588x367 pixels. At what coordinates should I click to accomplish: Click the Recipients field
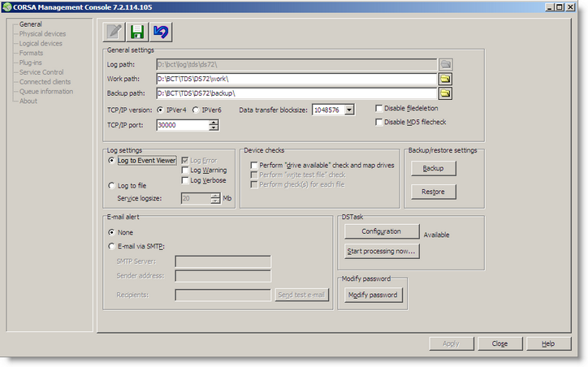point(223,295)
